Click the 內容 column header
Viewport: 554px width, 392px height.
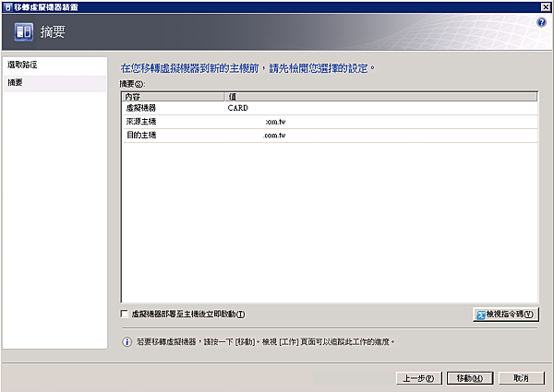[174, 96]
